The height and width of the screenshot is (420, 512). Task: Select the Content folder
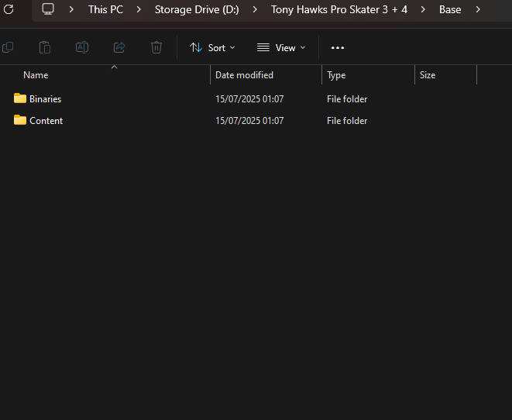[x=46, y=121]
